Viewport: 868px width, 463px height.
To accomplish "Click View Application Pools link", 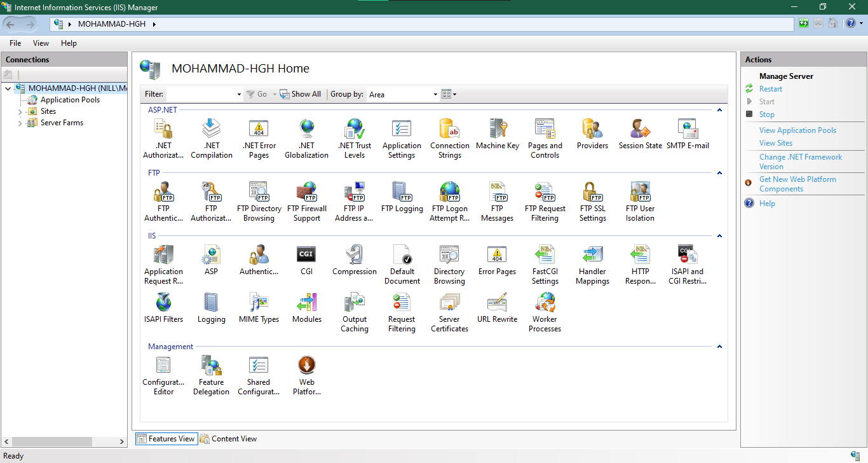I will [797, 130].
